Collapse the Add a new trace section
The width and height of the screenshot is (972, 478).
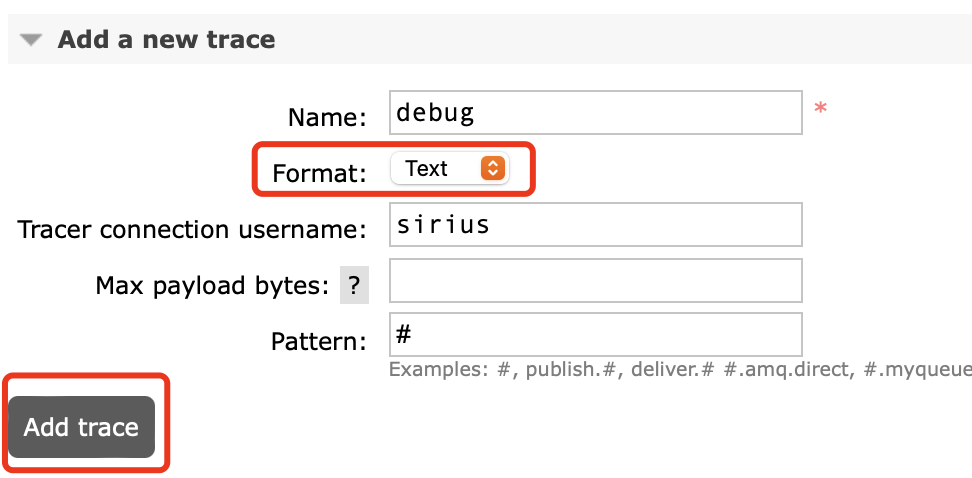(32, 41)
